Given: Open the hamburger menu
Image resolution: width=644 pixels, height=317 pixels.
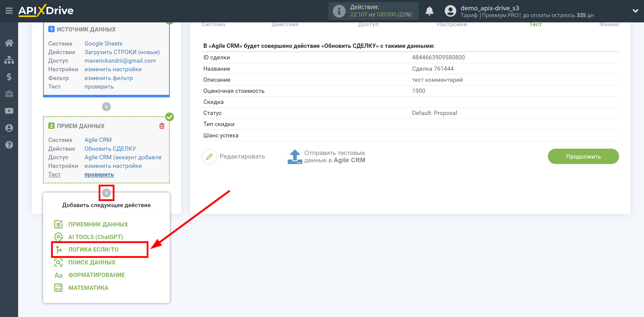Looking at the screenshot, I should 9,11.
